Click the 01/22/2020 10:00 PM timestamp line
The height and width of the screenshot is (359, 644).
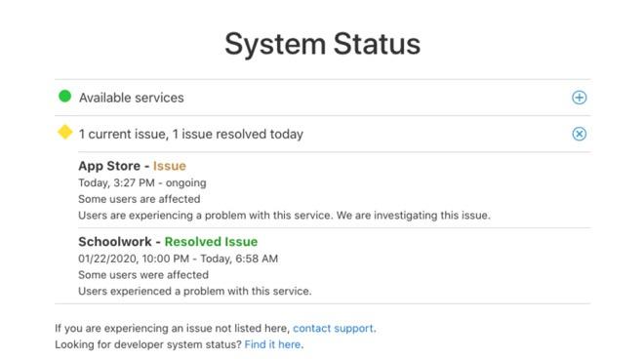pos(179,259)
